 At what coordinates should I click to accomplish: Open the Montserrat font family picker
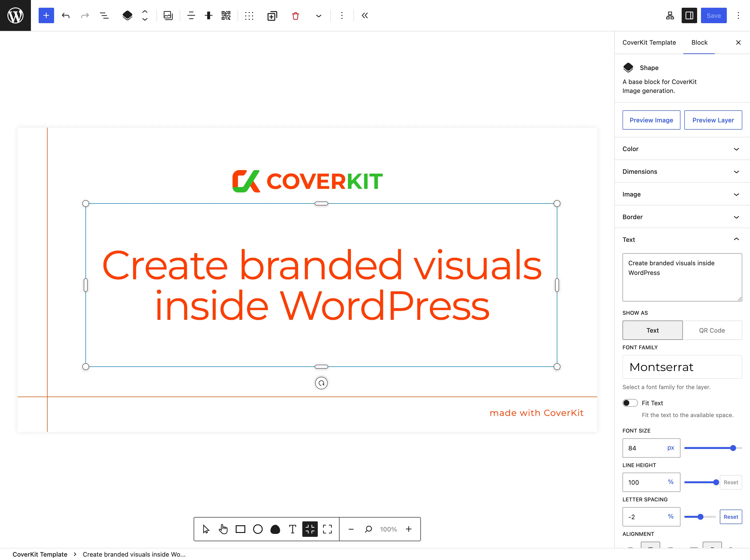(x=682, y=367)
